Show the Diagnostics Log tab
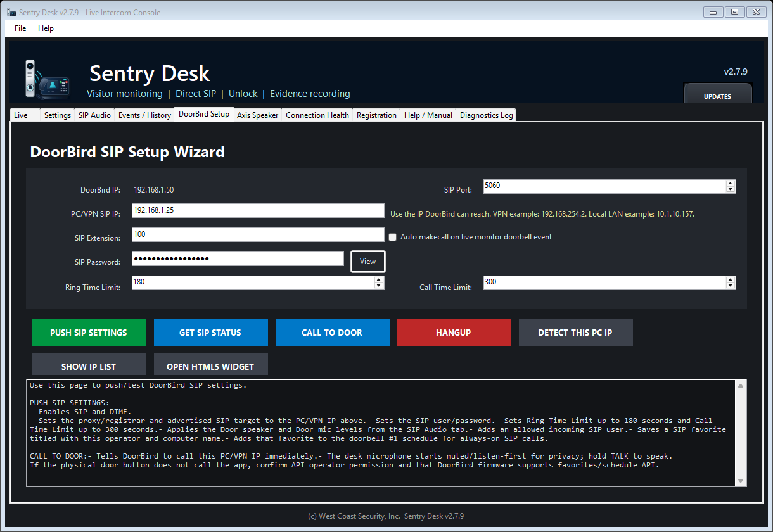The image size is (773, 532). coord(487,115)
